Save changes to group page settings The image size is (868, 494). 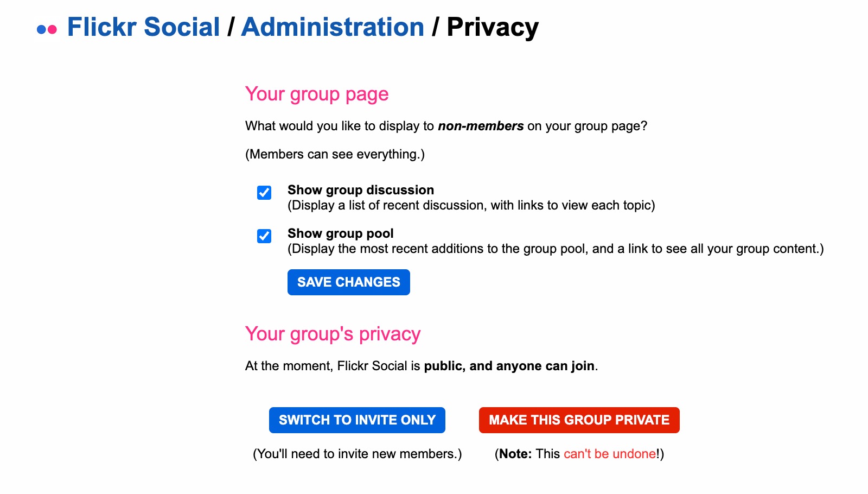(x=349, y=282)
